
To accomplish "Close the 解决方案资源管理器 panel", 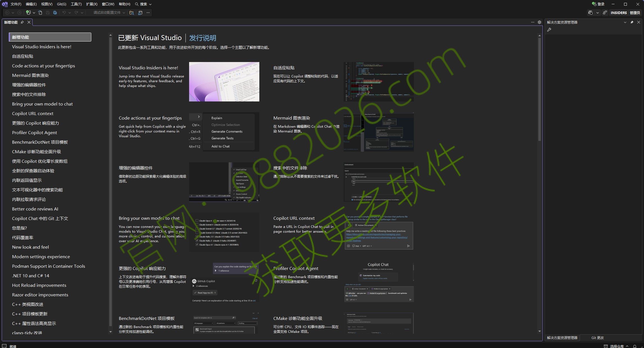I will coord(639,22).
